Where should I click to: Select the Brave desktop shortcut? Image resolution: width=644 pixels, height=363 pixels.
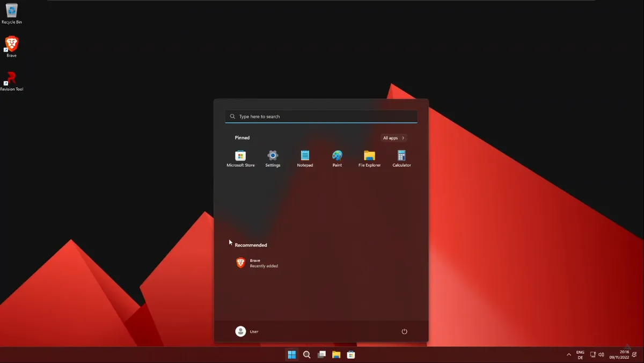[x=11, y=47]
